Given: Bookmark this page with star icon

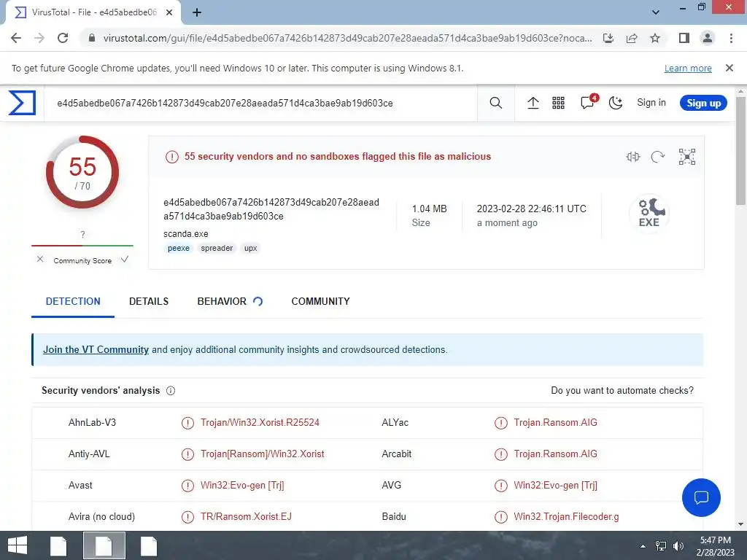Looking at the screenshot, I should point(655,38).
